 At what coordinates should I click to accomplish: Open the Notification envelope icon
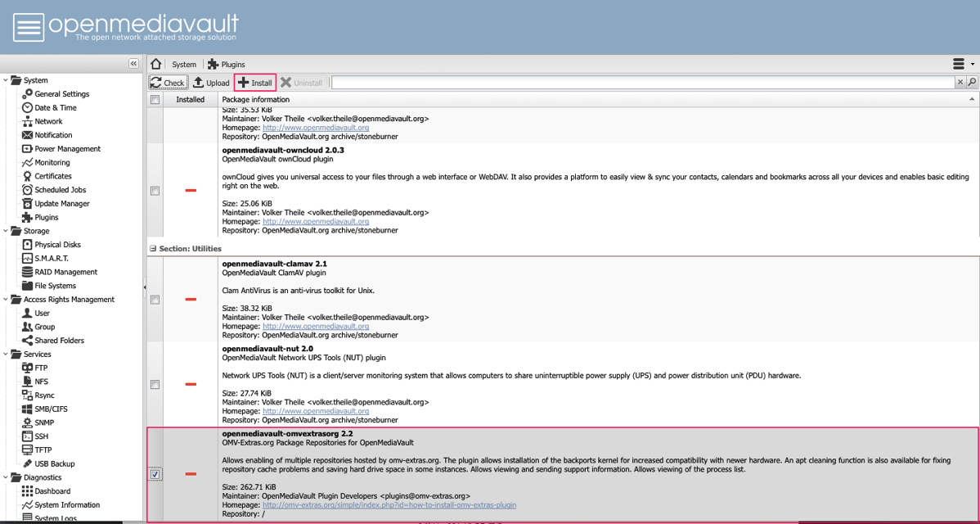(27, 135)
